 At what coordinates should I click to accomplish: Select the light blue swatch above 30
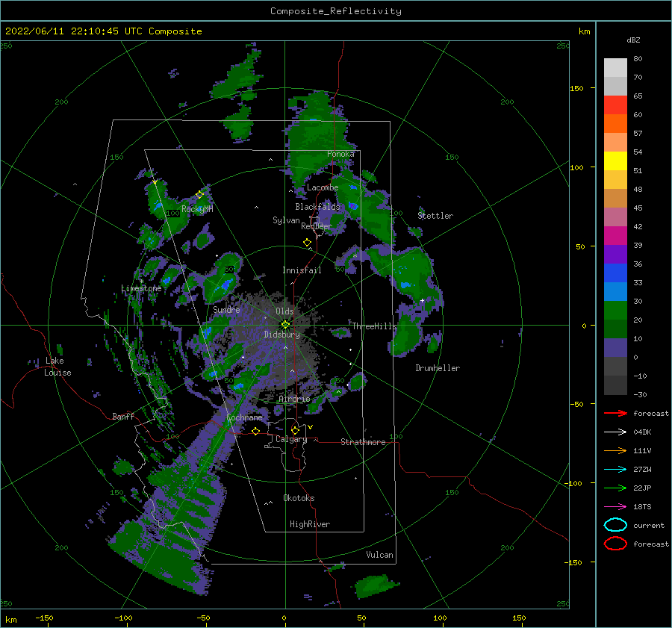(615, 291)
